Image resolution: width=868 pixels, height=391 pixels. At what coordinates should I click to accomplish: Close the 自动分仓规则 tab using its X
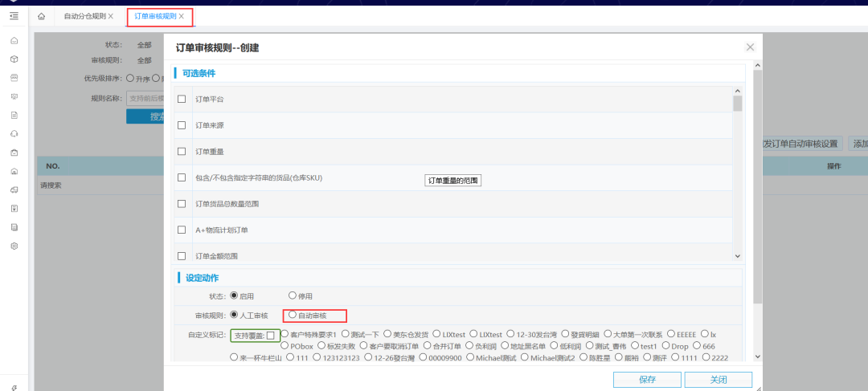click(111, 16)
